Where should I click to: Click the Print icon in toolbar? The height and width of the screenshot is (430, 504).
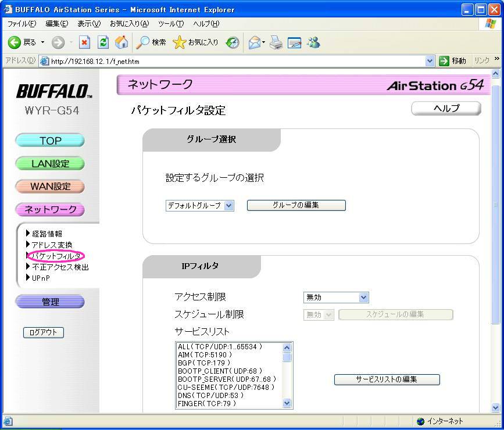coord(276,42)
